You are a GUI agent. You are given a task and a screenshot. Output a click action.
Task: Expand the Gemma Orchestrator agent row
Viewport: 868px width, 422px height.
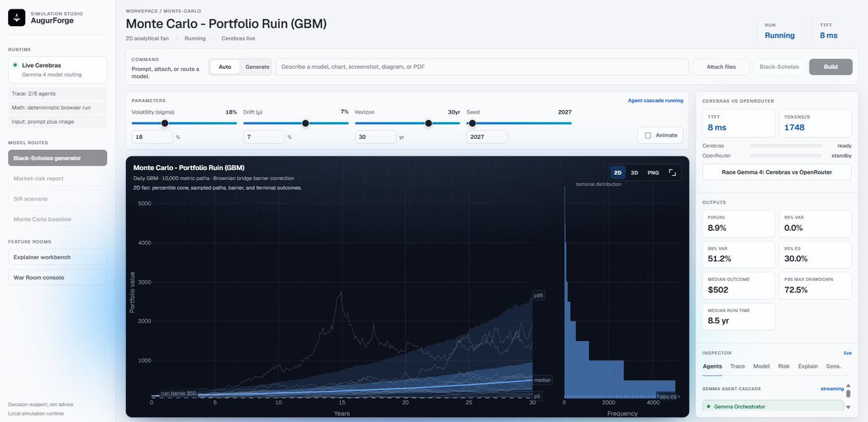pyautogui.click(x=772, y=407)
